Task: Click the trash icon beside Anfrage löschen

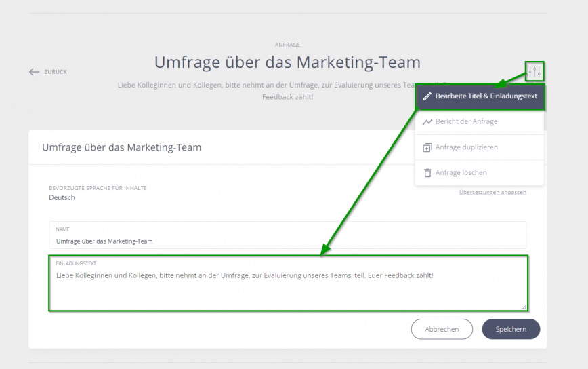Action: point(427,173)
